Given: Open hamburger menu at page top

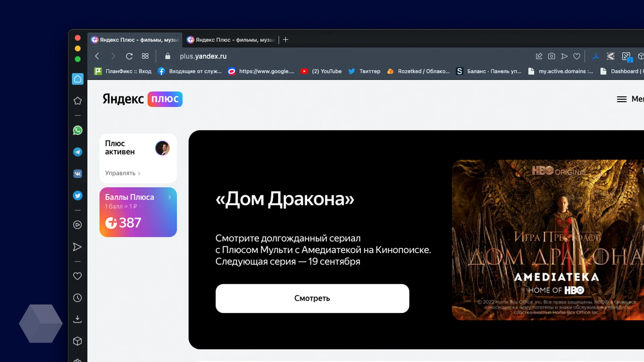Looking at the screenshot, I should coord(622,99).
